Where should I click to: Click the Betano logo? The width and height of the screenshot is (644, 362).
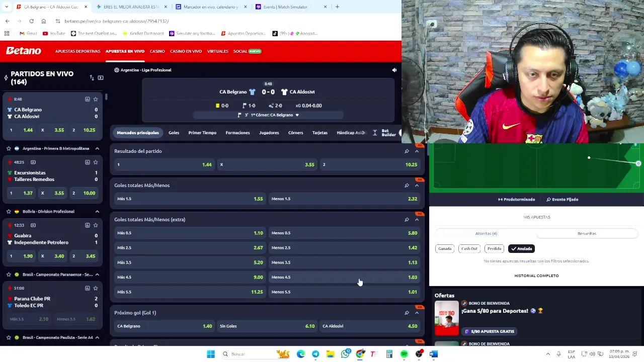click(x=24, y=51)
